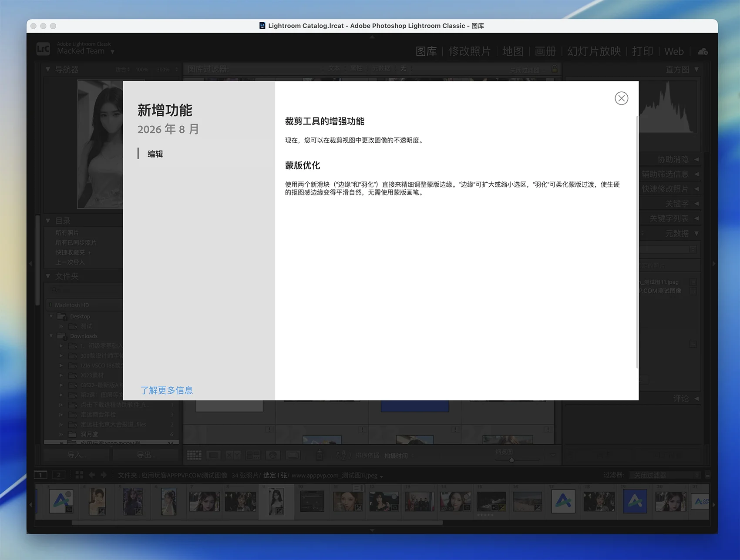
Task: Expand the 关键字 panel
Action: coord(696,204)
